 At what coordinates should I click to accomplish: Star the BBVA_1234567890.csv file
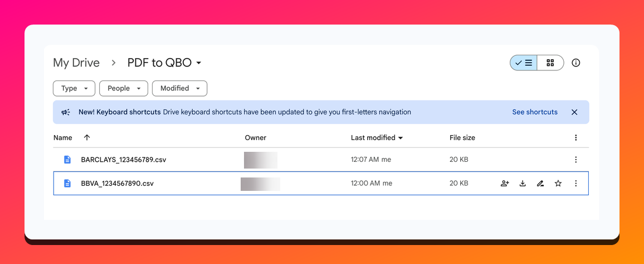(x=558, y=184)
